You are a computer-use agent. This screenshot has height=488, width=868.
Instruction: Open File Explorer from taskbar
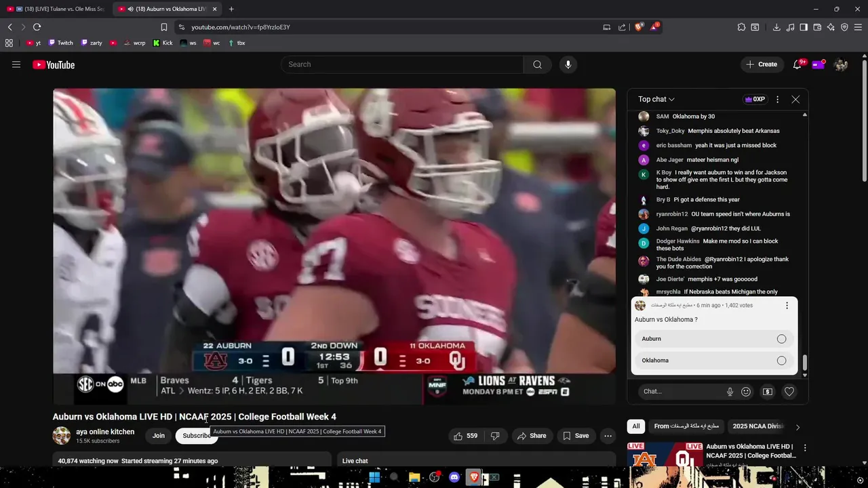point(414,477)
